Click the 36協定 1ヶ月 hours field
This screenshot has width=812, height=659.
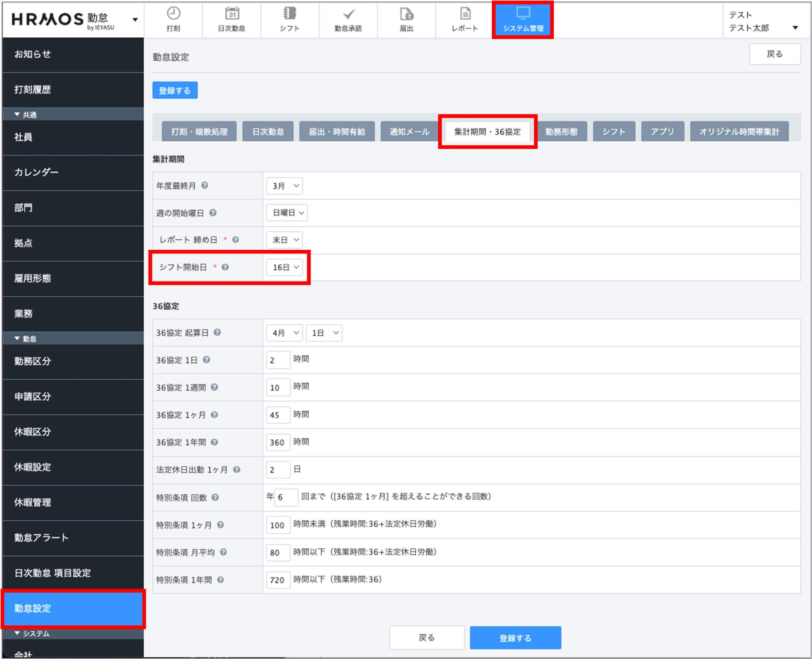coord(278,415)
